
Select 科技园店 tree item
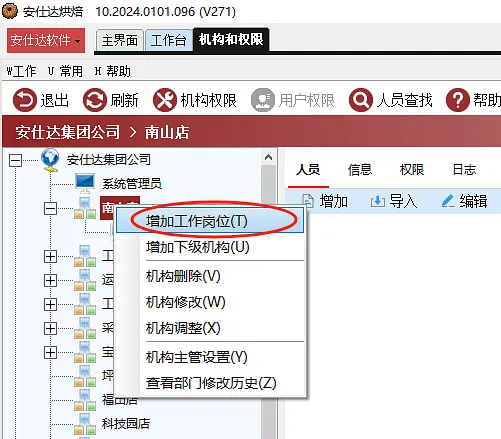[x=126, y=424]
